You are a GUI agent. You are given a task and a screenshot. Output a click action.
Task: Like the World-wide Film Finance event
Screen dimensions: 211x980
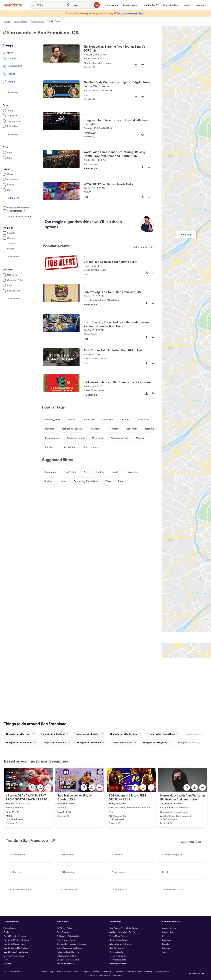pyautogui.click(x=149, y=167)
